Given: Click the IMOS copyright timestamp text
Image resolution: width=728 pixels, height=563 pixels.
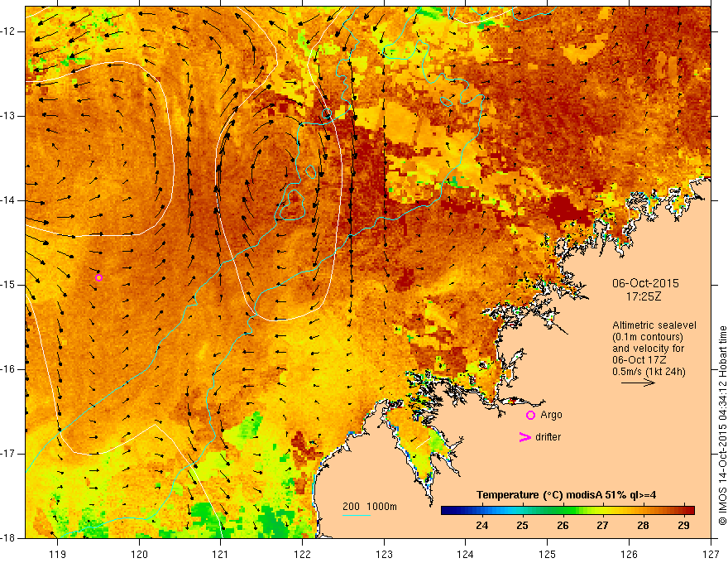Looking at the screenshot, I should click(722, 426).
